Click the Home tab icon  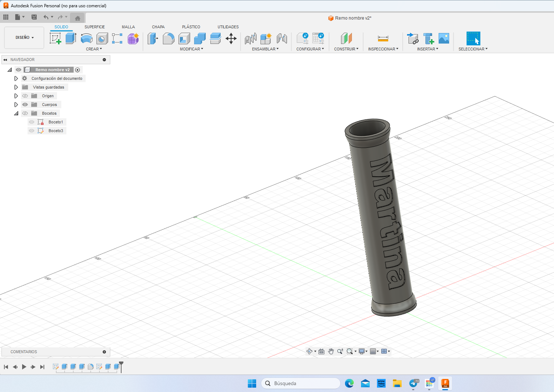pyautogui.click(x=77, y=18)
